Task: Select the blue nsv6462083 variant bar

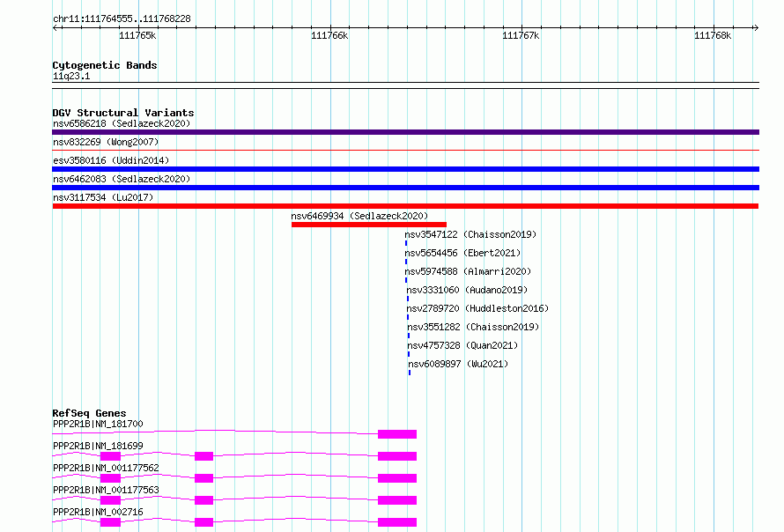Action: tap(405, 188)
